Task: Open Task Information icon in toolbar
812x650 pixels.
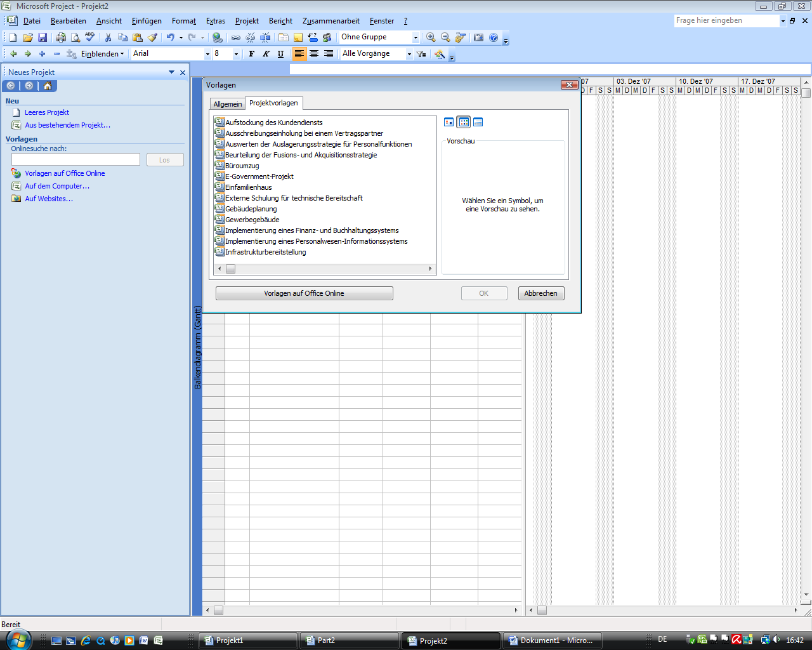Action: [x=284, y=37]
